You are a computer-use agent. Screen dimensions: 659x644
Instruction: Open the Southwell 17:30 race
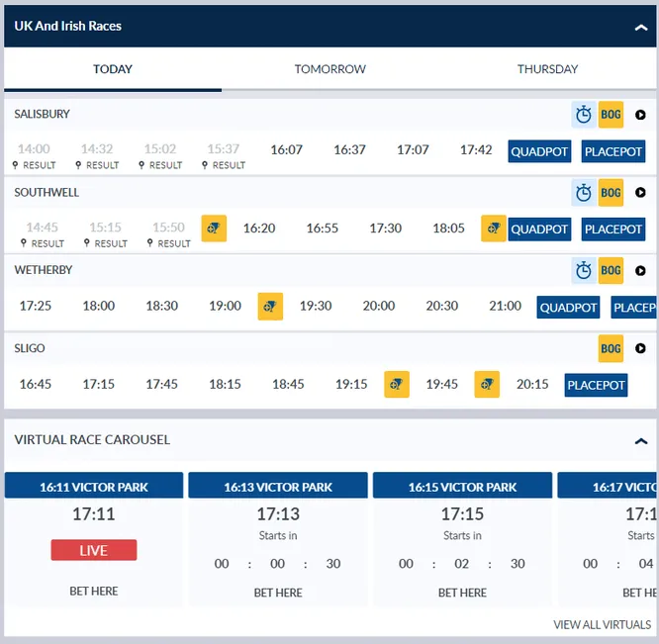(385, 229)
